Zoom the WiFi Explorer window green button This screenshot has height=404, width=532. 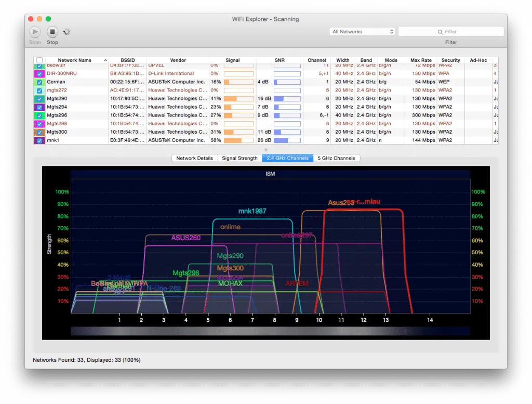coord(48,19)
